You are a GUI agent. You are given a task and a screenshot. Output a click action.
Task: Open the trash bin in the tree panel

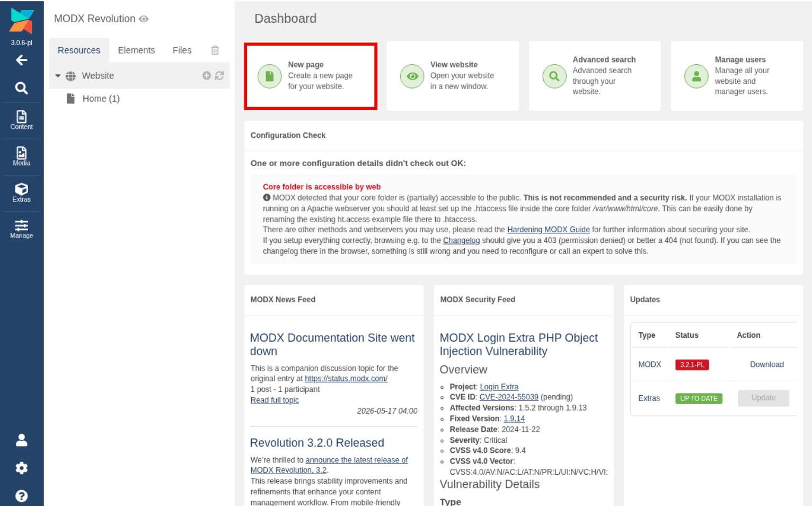point(215,50)
